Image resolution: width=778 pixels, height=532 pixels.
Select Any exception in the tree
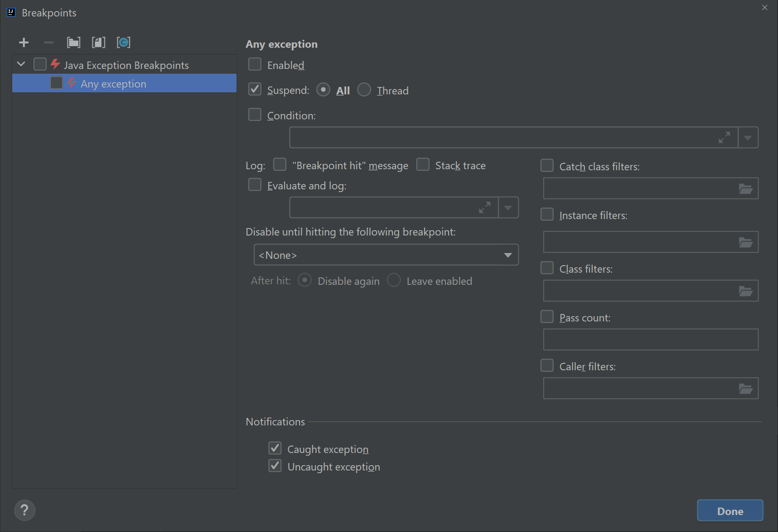113,84
